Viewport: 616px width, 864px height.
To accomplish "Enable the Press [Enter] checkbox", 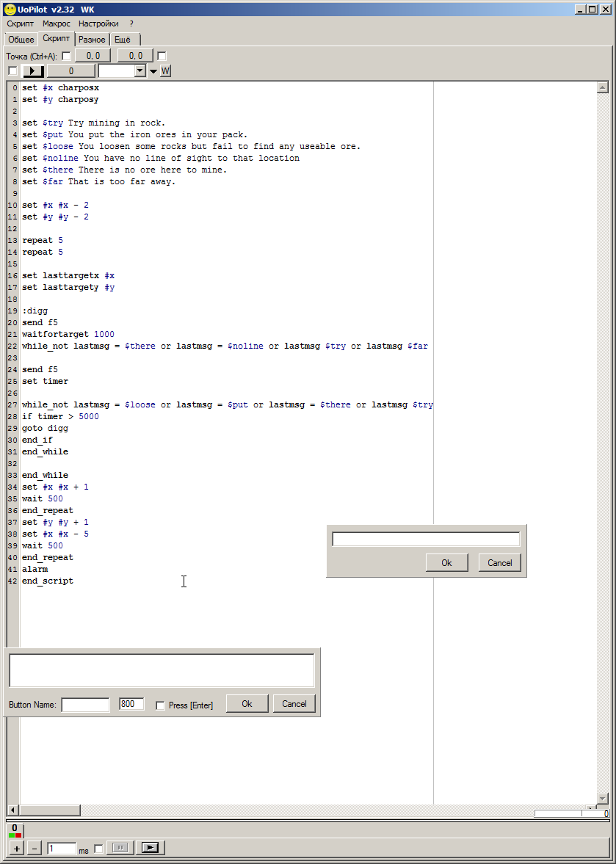I will 160,705.
